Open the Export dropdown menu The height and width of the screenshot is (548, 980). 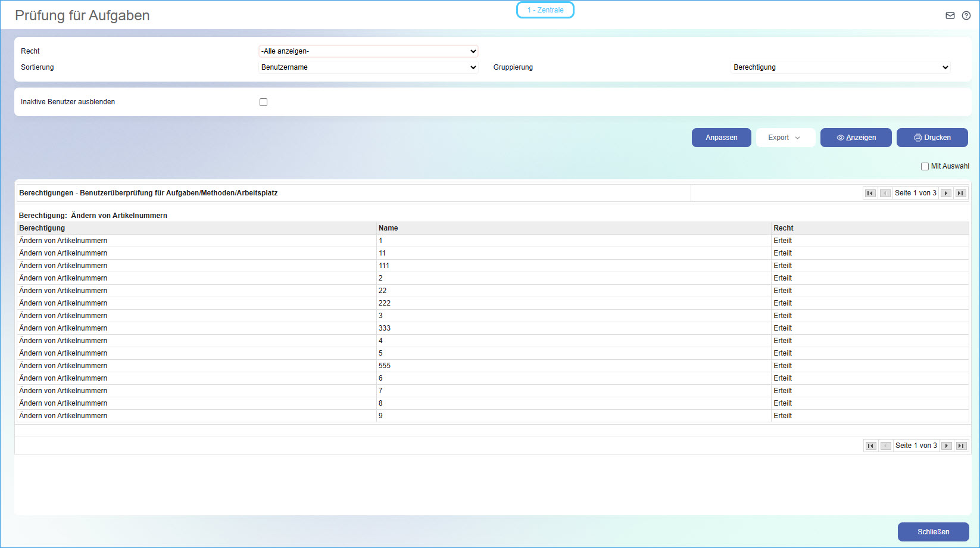point(785,138)
